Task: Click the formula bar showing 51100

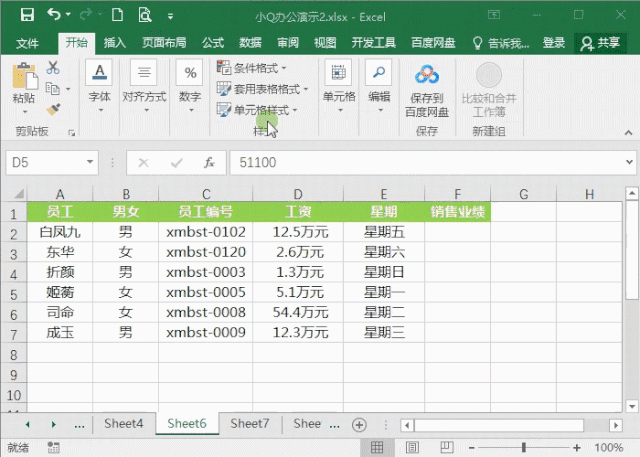Action: coord(426,163)
